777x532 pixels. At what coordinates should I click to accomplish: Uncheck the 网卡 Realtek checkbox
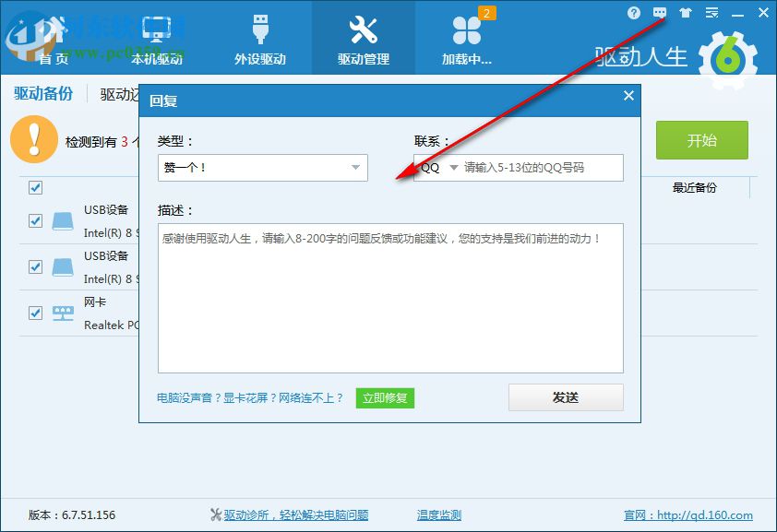point(35,313)
